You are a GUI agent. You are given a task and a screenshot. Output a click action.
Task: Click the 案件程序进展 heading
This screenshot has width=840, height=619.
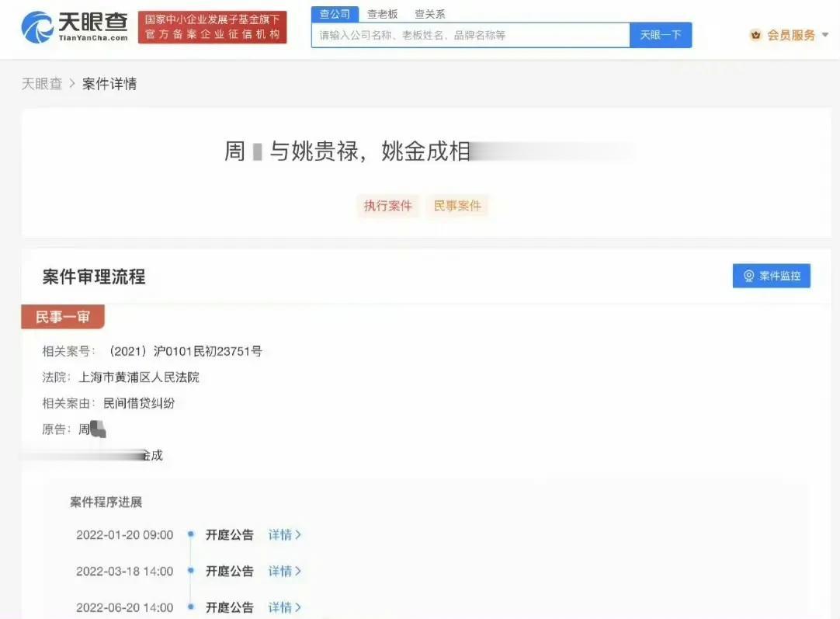[x=106, y=503]
